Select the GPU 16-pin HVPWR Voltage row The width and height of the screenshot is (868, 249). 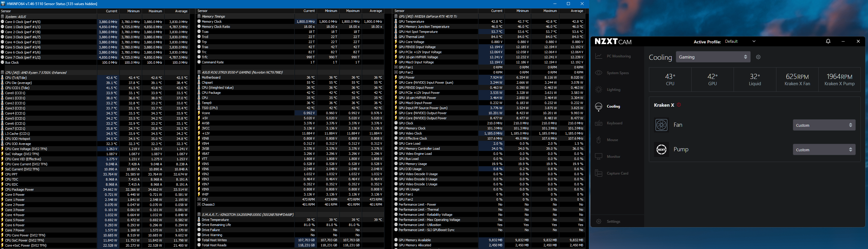click(489, 57)
